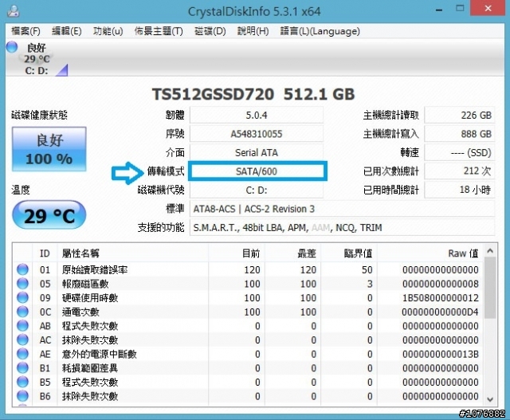Open the 說明(H) menu
510x420 pixels.
[x=253, y=31]
